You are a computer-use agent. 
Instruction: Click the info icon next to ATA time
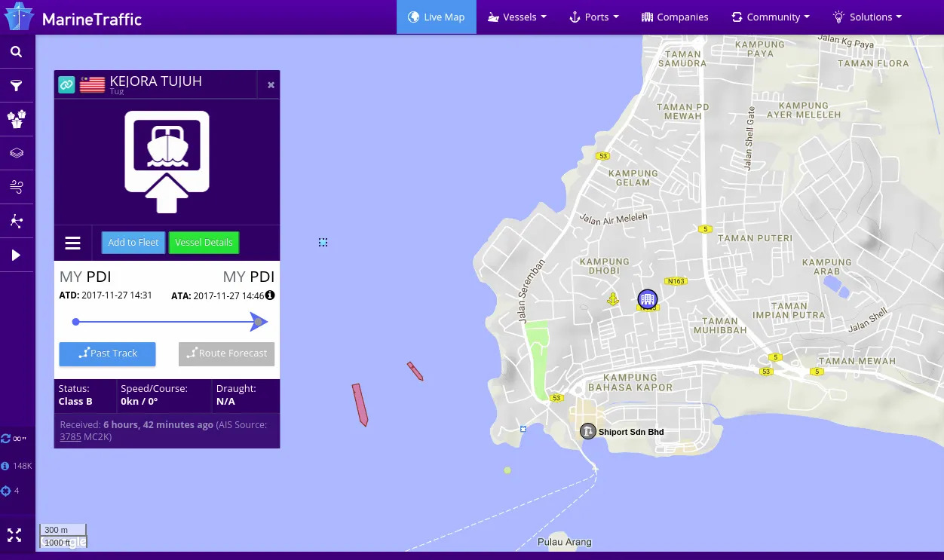tap(270, 295)
